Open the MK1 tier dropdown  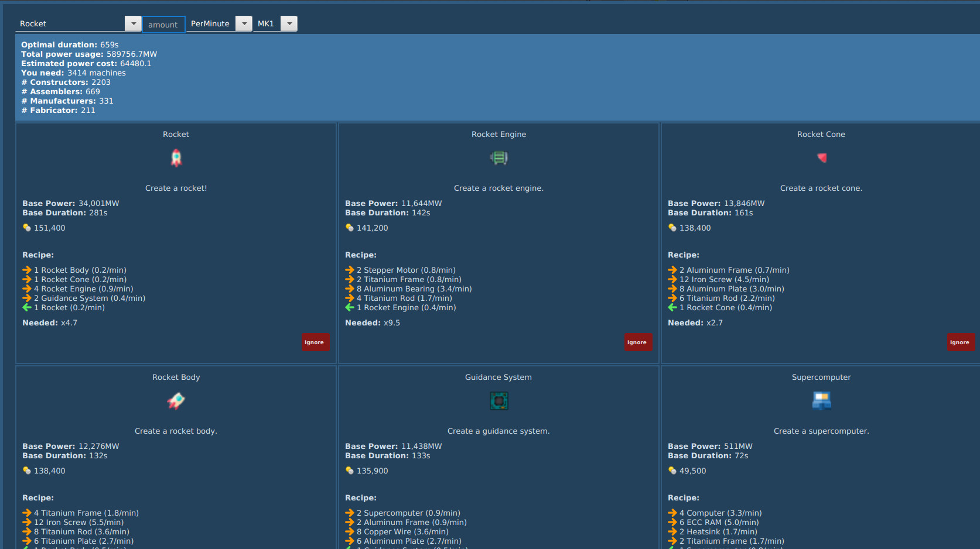[288, 23]
